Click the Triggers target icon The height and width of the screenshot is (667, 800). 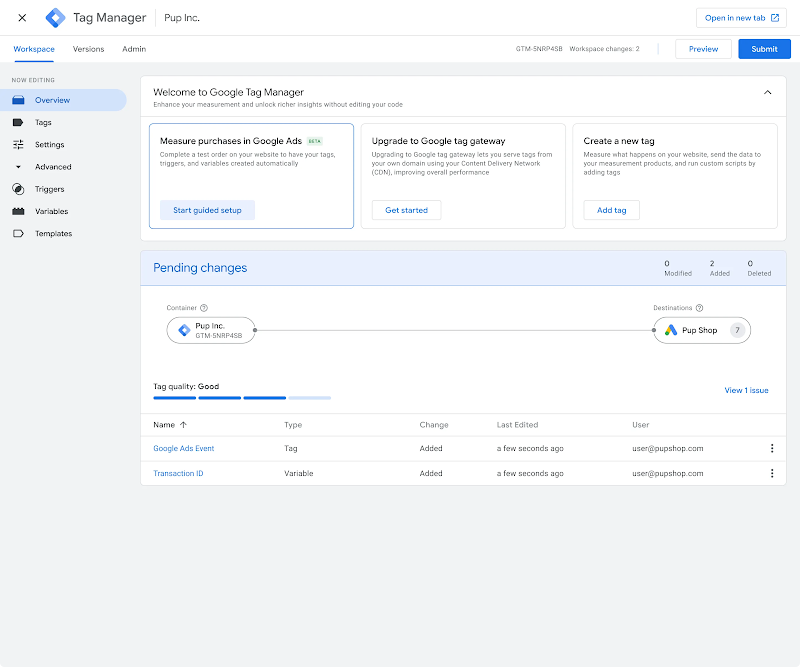pyautogui.click(x=18, y=189)
